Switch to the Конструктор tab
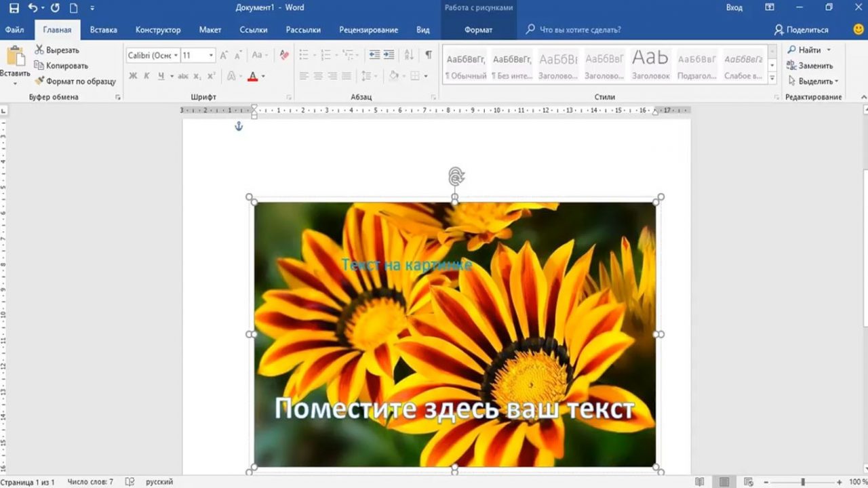Screen dimensions: 868x488 coord(158,30)
